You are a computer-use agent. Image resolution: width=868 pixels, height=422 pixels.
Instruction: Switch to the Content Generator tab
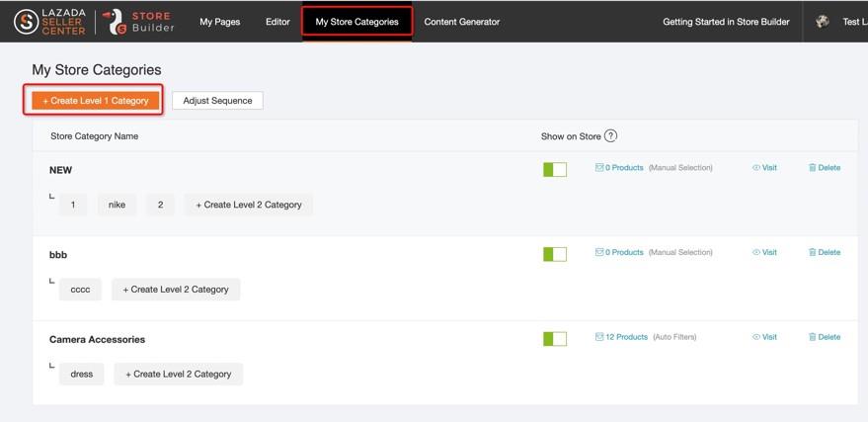[x=461, y=22]
